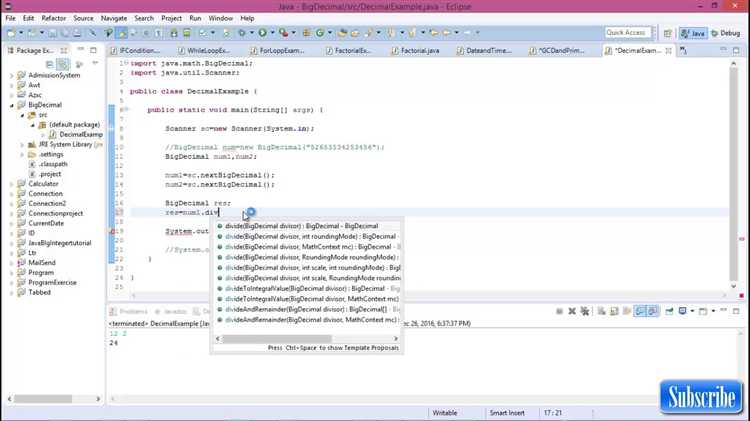Click the red Subscribe overlay button
This screenshot has height=421, width=750.
click(x=701, y=397)
